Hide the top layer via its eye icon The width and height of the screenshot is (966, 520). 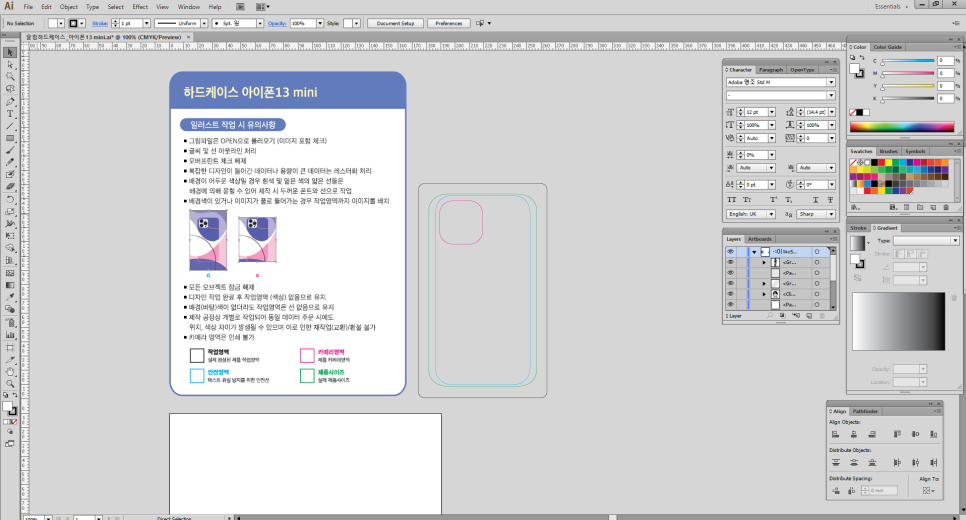(x=730, y=251)
